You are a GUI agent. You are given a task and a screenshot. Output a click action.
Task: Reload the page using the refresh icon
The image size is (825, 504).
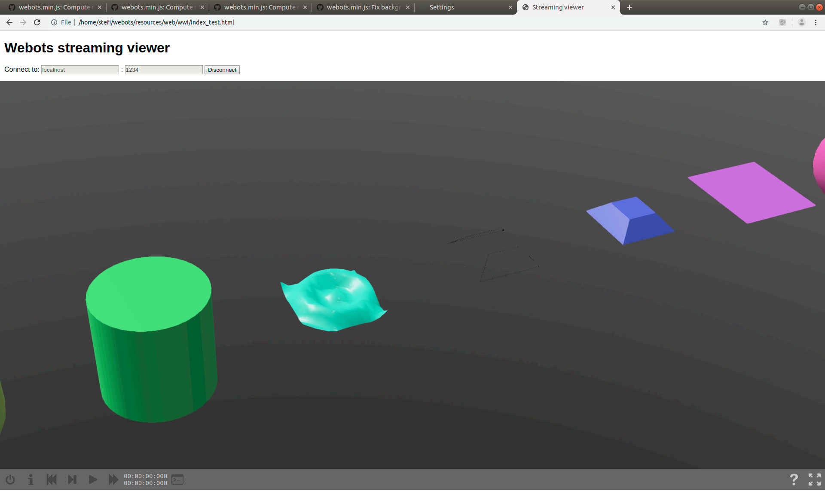click(37, 22)
